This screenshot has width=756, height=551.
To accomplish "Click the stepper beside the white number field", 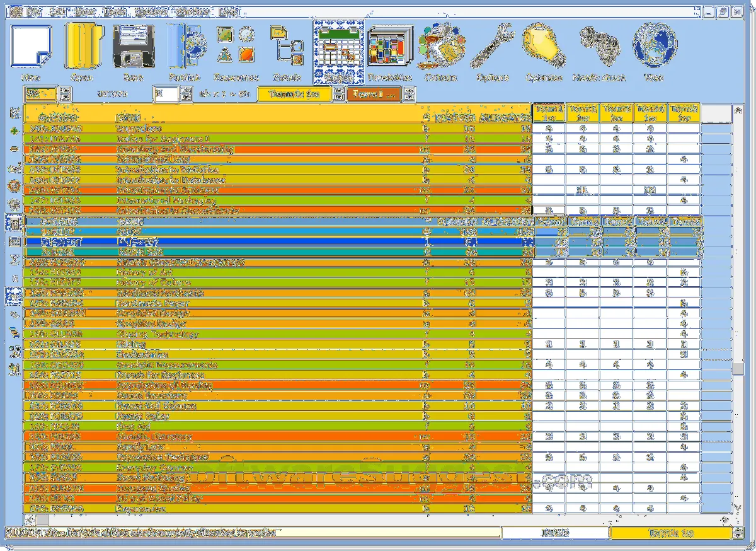I will pyautogui.click(x=186, y=95).
